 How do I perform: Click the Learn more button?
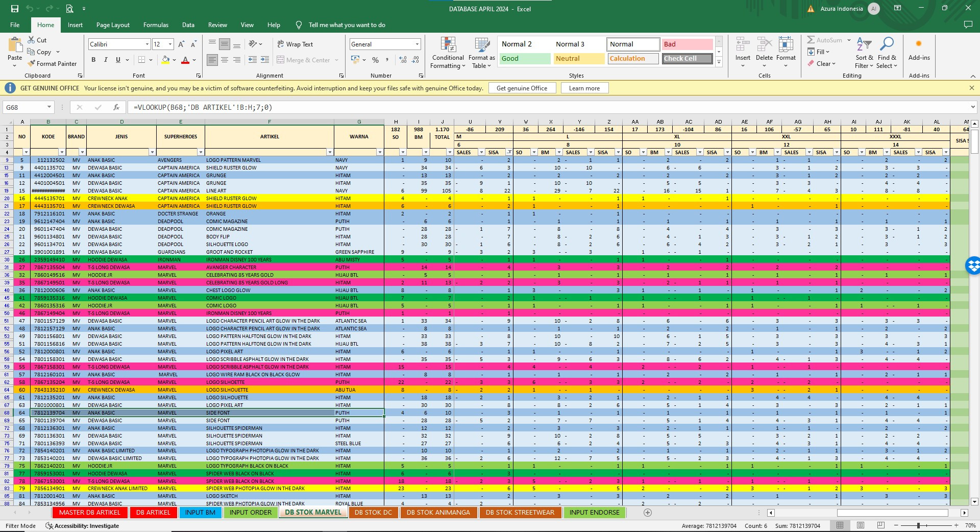point(584,88)
